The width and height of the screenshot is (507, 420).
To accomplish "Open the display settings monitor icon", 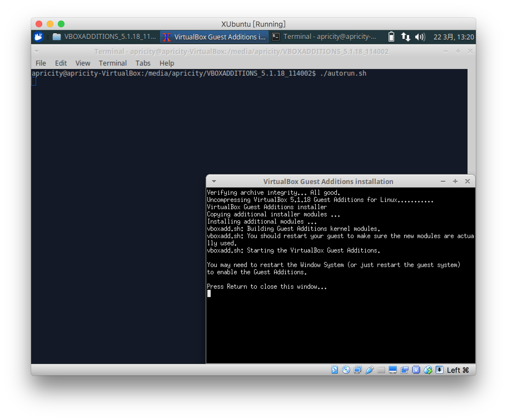I will click(x=393, y=370).
